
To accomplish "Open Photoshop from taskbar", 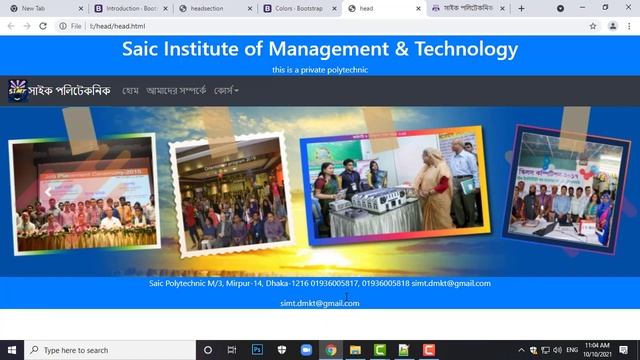I will pyautogui.click(x=257, y=350).
